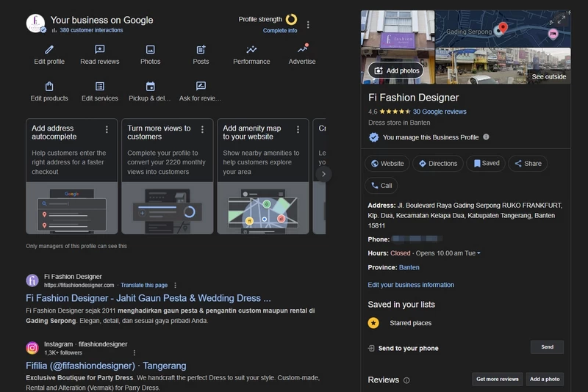Open three-dot menu beside Profile strength
The image size is (588, 392).
[x=308, y=25]
